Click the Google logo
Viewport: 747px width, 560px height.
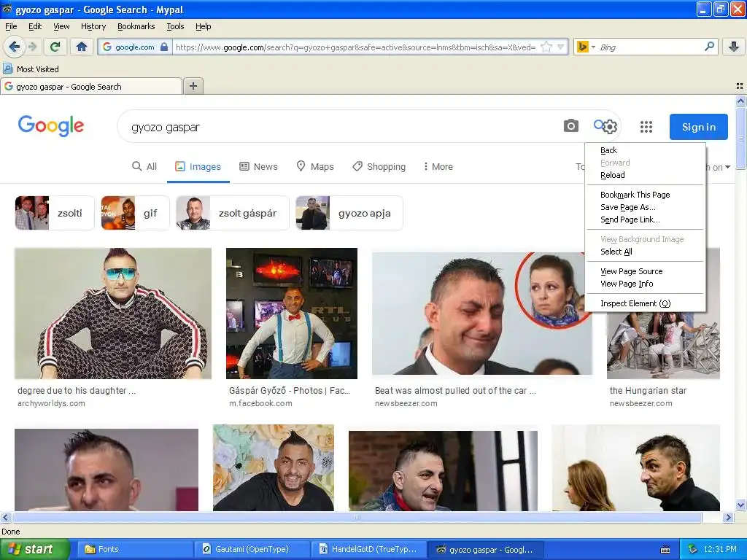51,126
